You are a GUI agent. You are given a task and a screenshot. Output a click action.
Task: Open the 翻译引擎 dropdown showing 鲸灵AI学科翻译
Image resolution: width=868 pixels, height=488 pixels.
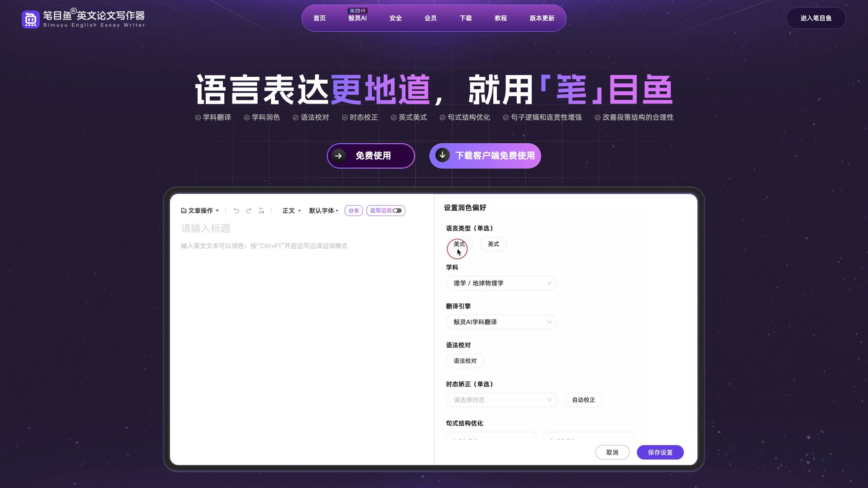pos(501,322)
